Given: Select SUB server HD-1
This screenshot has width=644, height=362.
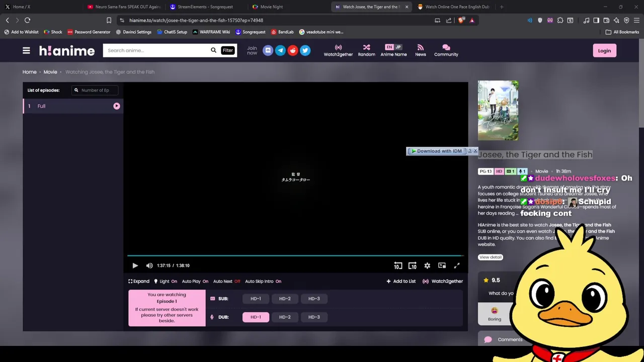Looking at the screenshot, I should pos(256,299).
